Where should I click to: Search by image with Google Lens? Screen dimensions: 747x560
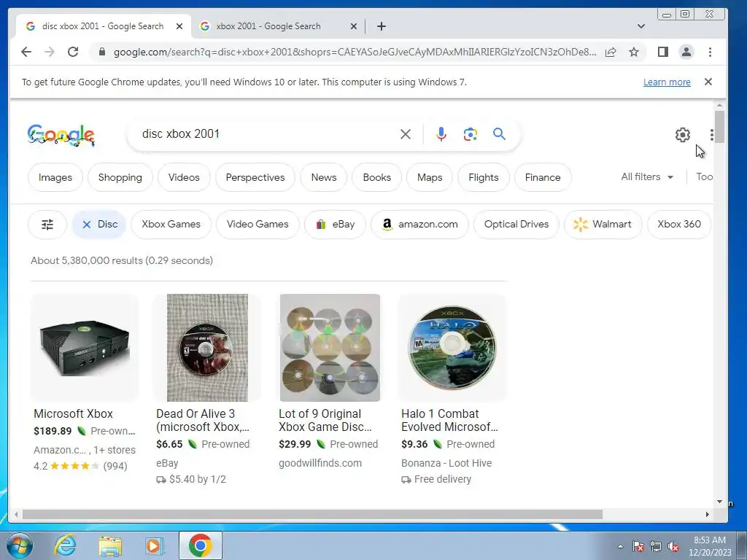coord(471,134)
